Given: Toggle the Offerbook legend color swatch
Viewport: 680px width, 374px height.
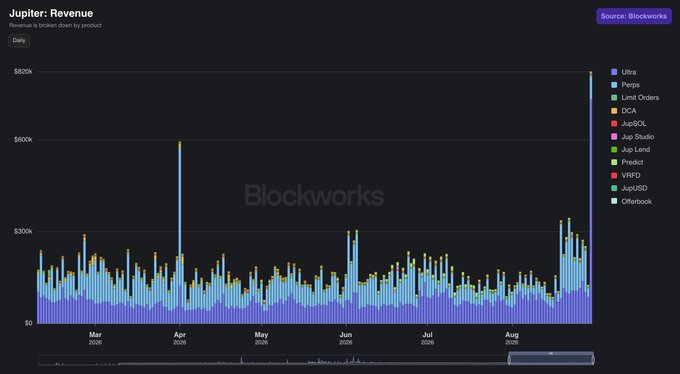Looking at the screenshot, I should [614, 201].
